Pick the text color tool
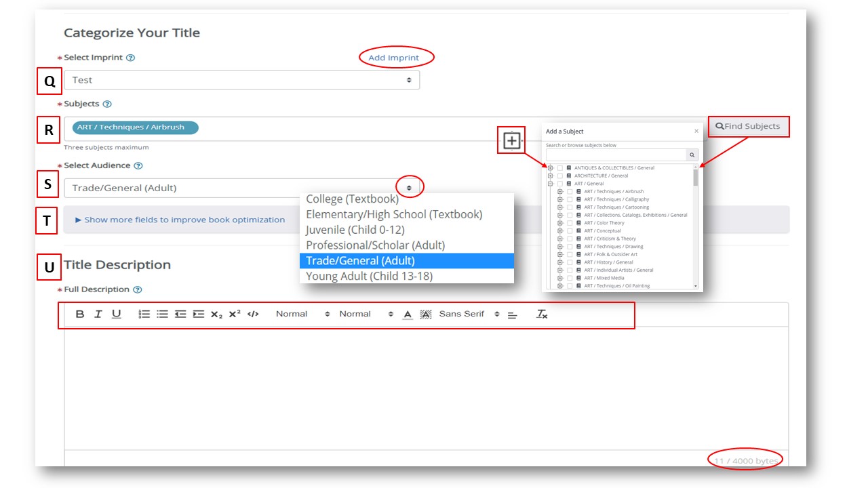Screen dimensions: 868x488 point(408,314)
